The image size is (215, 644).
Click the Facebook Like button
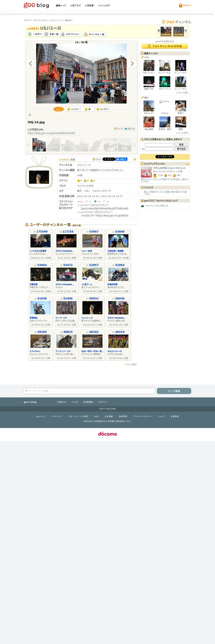[x=121, y=159]
